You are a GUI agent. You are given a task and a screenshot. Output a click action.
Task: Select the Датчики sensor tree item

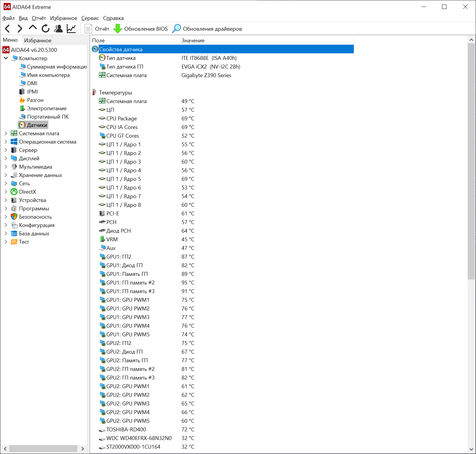[33, 125]
